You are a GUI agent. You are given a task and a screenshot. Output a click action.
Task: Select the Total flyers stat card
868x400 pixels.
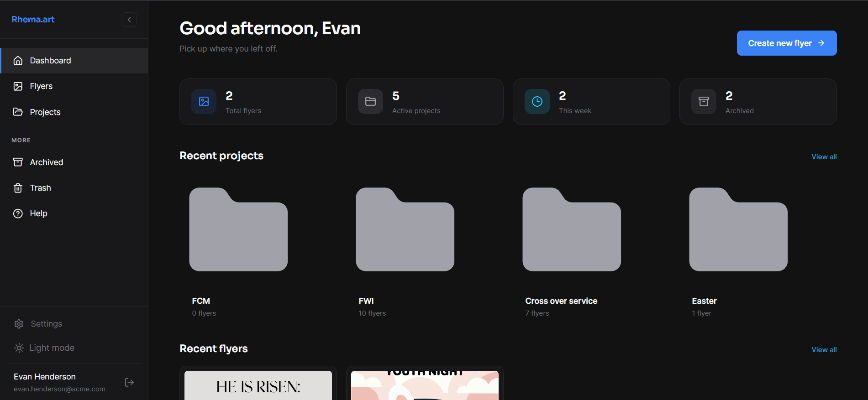click(x=258, y=102)
